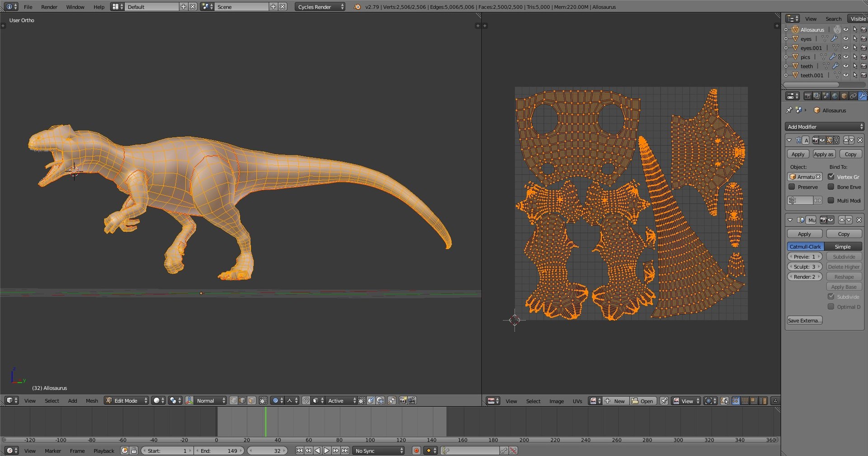Open the Render properties tab icon
This screenshot has width=868, height=456.
pyautogui.click(x=808, y=96)
